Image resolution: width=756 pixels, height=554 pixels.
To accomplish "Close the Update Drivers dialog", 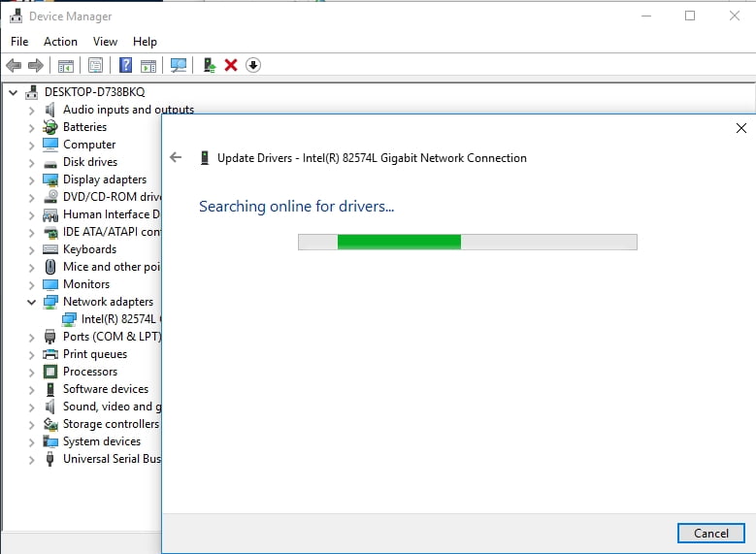I will 741,128.
